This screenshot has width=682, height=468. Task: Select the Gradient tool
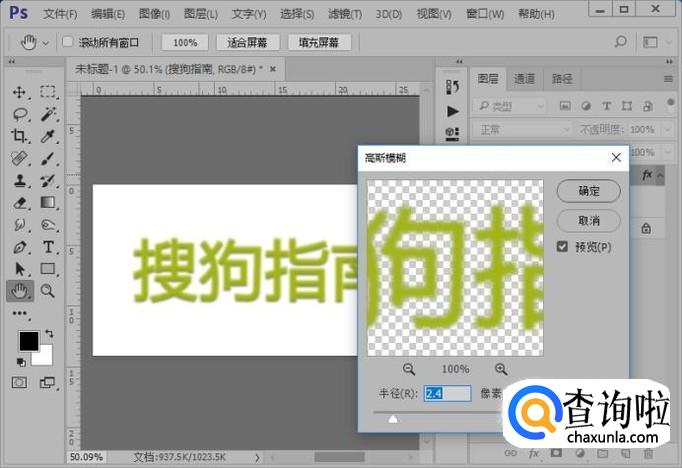[48, 202]
